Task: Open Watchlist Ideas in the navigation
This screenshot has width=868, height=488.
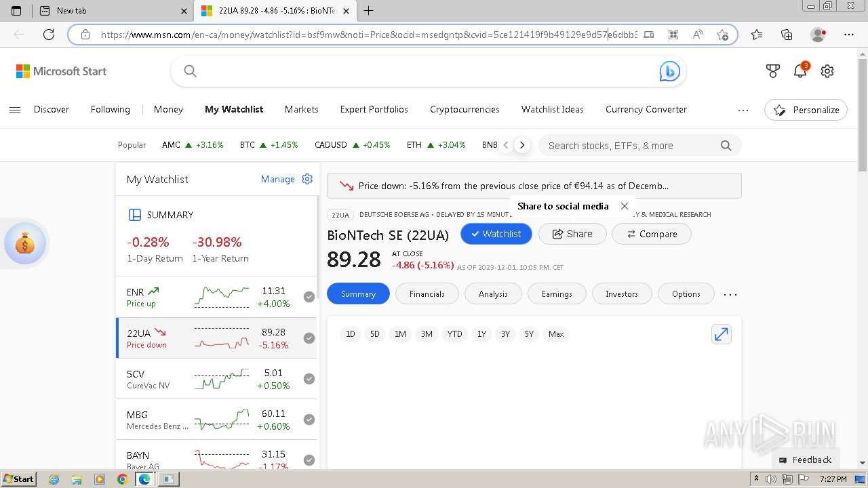Action: [553, 109]
